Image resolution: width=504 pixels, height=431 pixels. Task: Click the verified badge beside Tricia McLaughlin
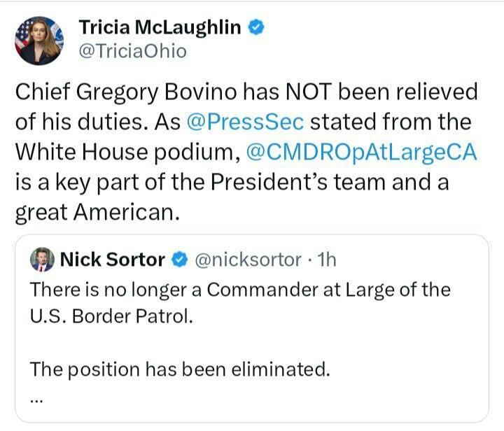click(x=258, y=28)
